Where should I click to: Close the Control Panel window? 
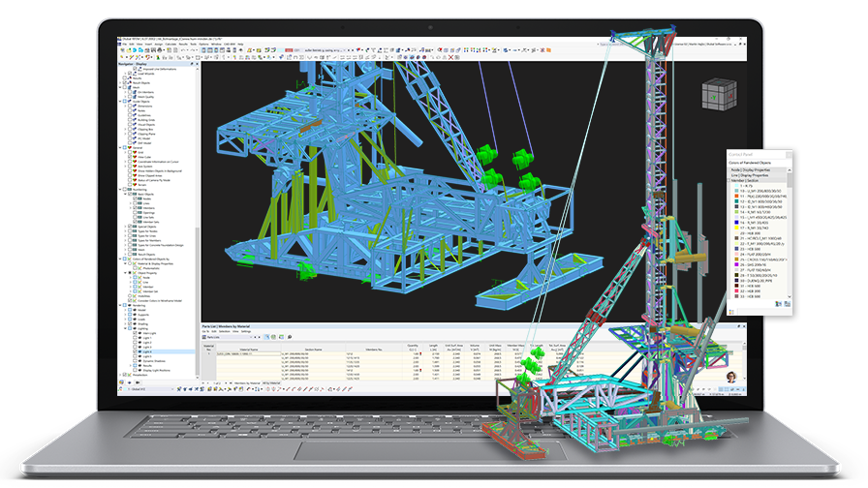[789, 155]
